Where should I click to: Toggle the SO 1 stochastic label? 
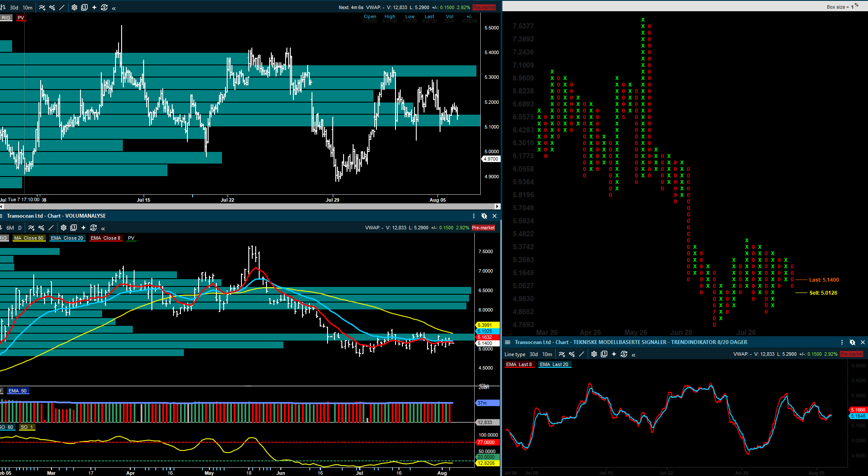click(x=27, y=427)
